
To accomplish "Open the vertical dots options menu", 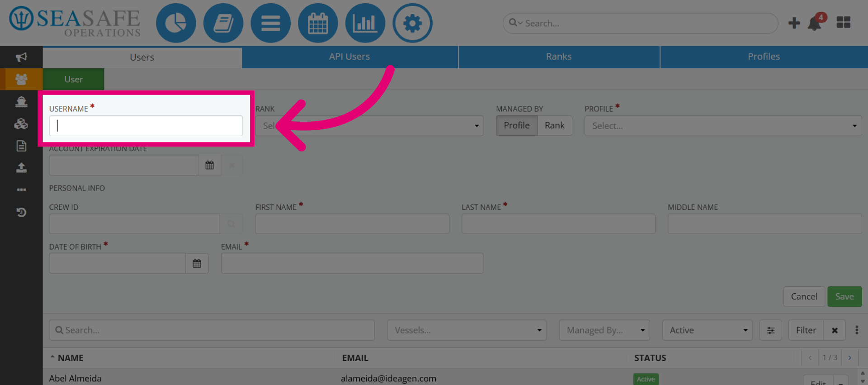I will (857, 330).
